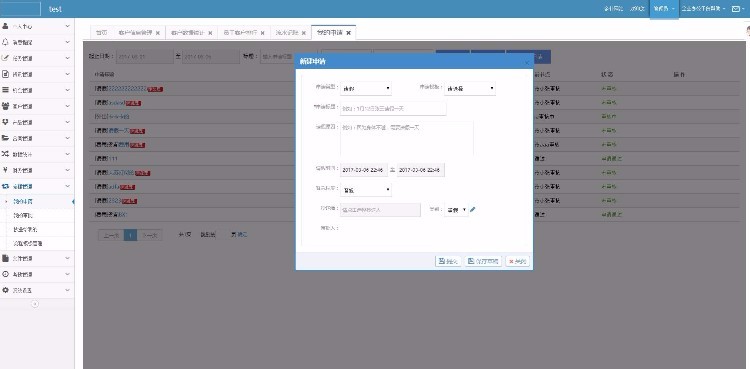Screen dimensions: 750x369
Task: Expand the person-icon menu chevron
Action: [67, 26]
